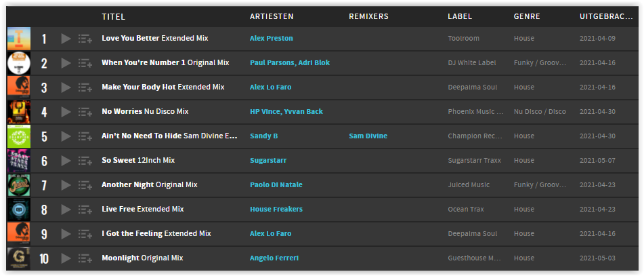Viewport: 644px width, 276px height.
Task: Add When You're Number 1 to queue
Action: pos(85,63)
